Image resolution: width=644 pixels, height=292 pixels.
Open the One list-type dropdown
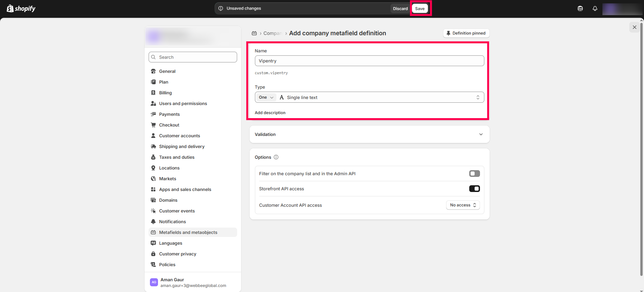(x=266, y=97)
